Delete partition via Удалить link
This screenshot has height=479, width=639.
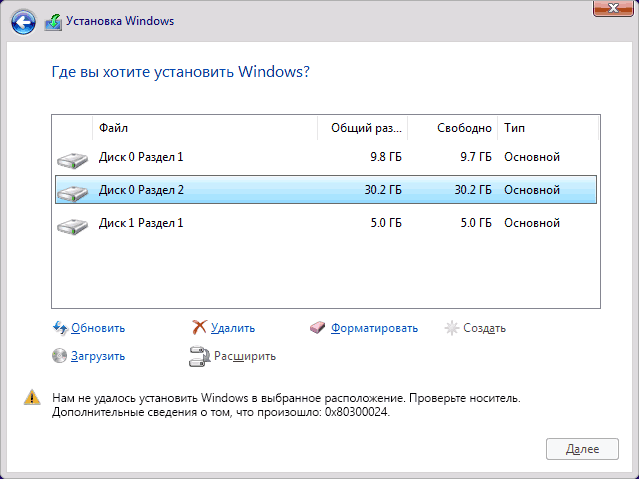point(233,328)
